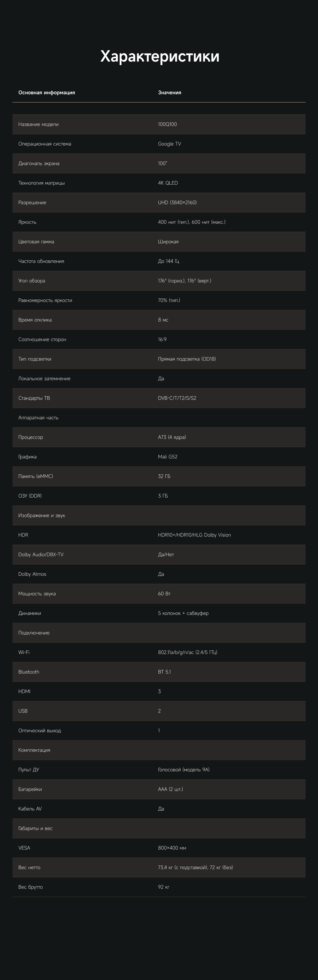Click the Яркость brightness value text
The width and height of the screenshot is (318, 980).
pyautogui.click(x=191, y=222)
